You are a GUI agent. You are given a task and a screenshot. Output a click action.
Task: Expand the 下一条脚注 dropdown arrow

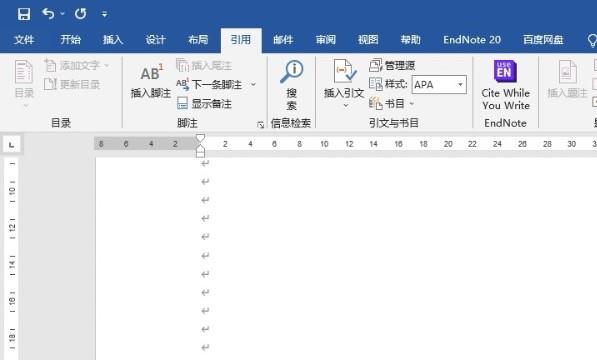[253, 84]
